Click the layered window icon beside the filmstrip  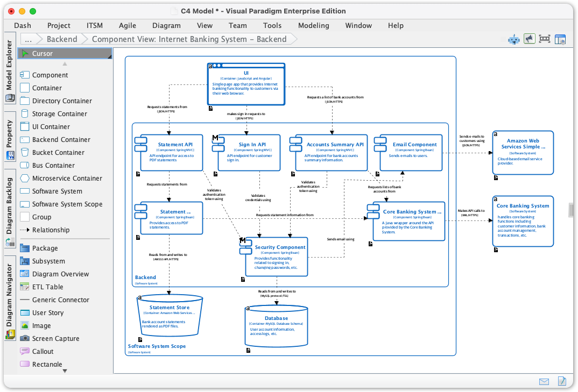tap(560, 39)
